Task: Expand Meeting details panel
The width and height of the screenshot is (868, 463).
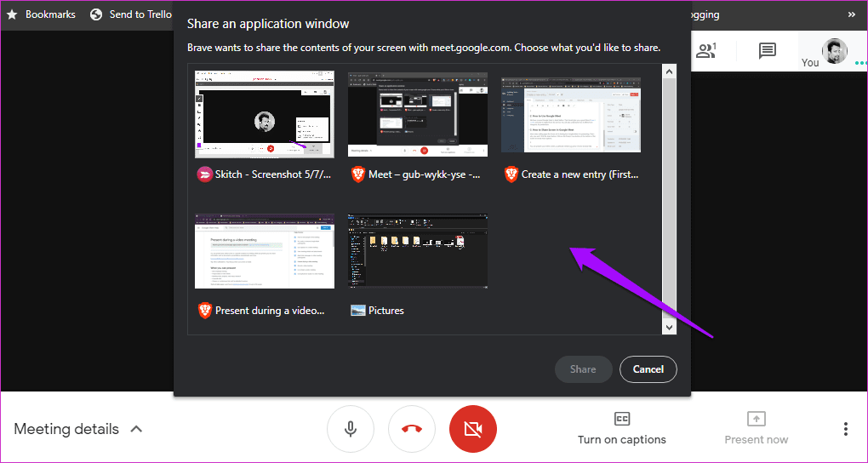Action: pyautogui.click(x=78, y=429)
